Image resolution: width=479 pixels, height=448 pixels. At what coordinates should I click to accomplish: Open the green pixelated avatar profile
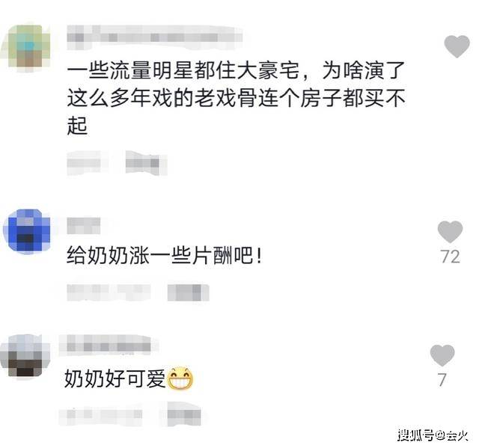(x=28, y=46)
